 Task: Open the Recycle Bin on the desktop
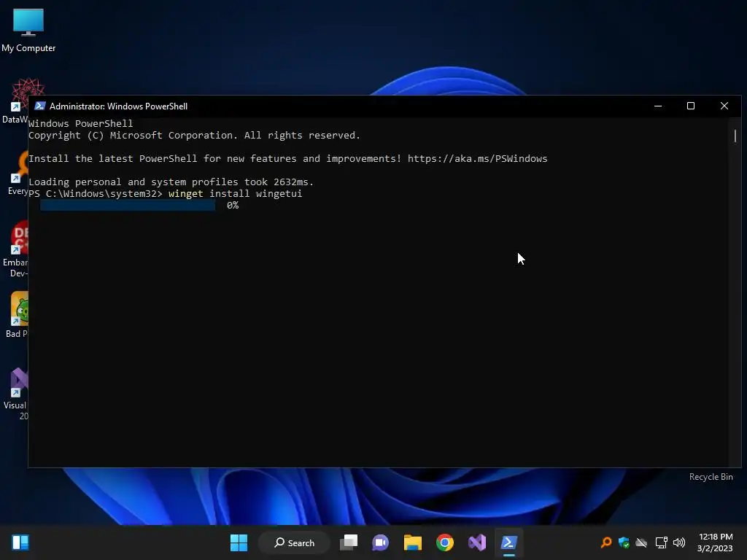711,477
